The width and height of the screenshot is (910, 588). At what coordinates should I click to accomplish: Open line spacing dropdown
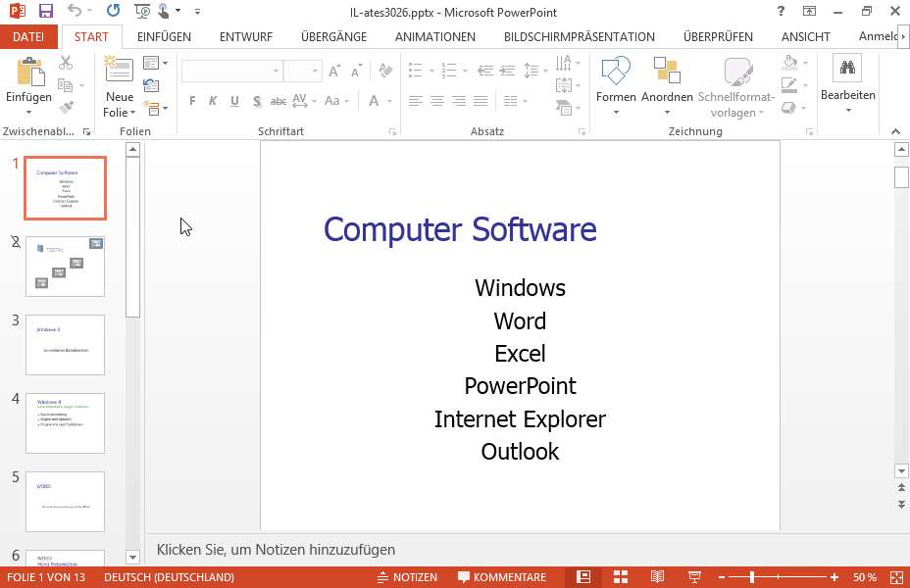tap(535, 71)
